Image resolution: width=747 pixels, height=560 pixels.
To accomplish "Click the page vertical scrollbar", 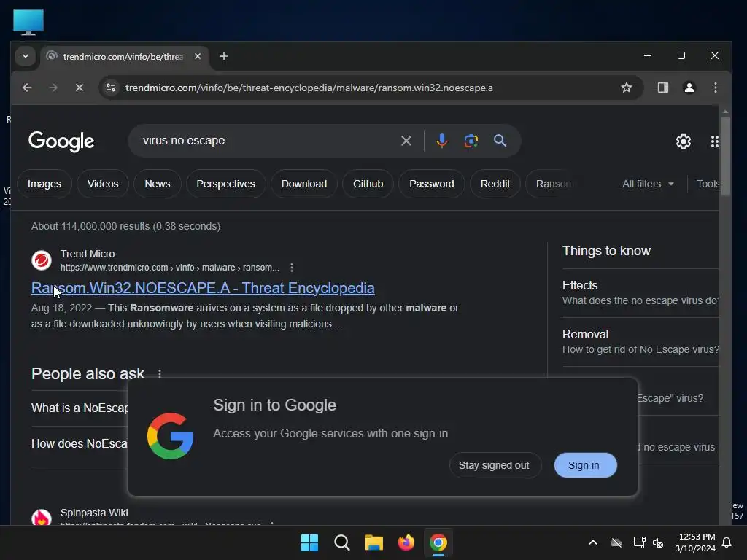I will (x=725, y=157).
